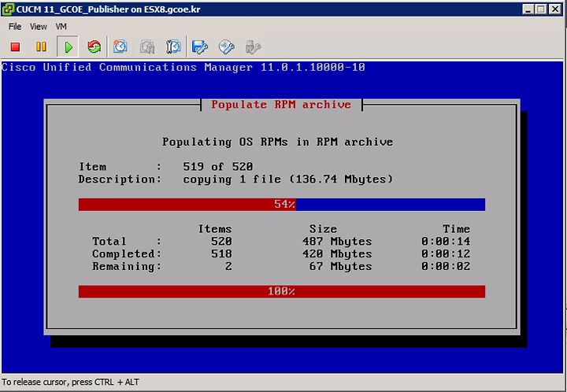Take a snapshot using the camera-clock icon
Image resolution: width=567 pixels, height=392 pixels.
pos(120,46)
